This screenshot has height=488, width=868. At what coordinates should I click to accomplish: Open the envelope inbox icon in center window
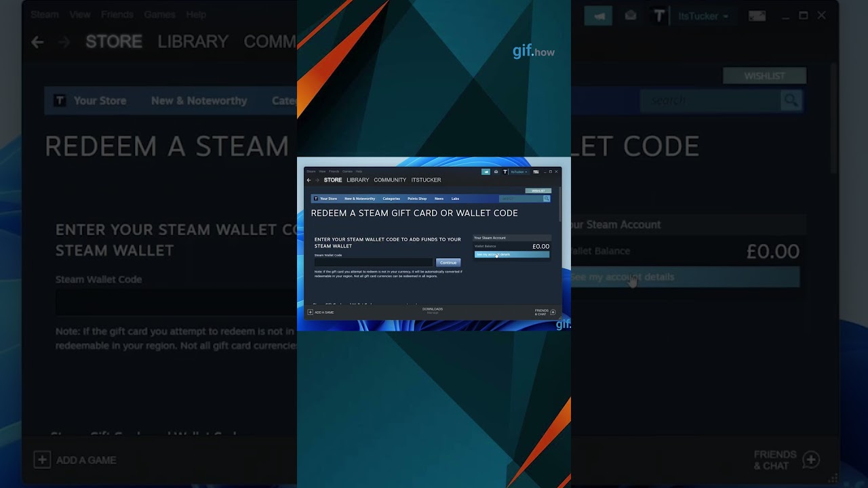click(x=496, y=171)
